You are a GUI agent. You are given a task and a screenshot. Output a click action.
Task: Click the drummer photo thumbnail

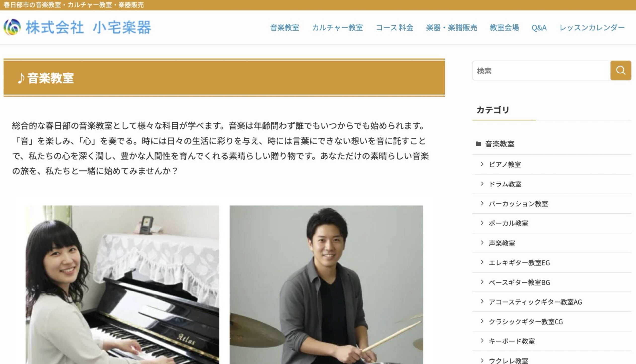click(326, 285)
